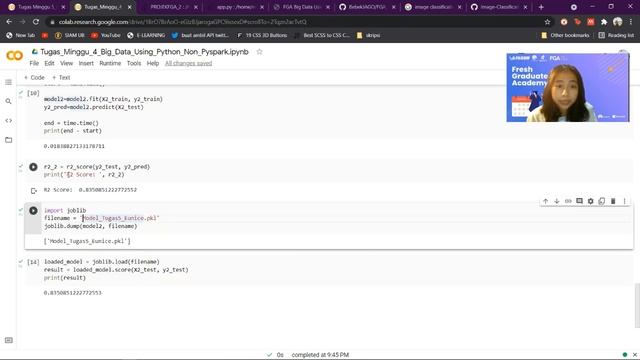Click the All changes saved link

[x=189, y=63]
